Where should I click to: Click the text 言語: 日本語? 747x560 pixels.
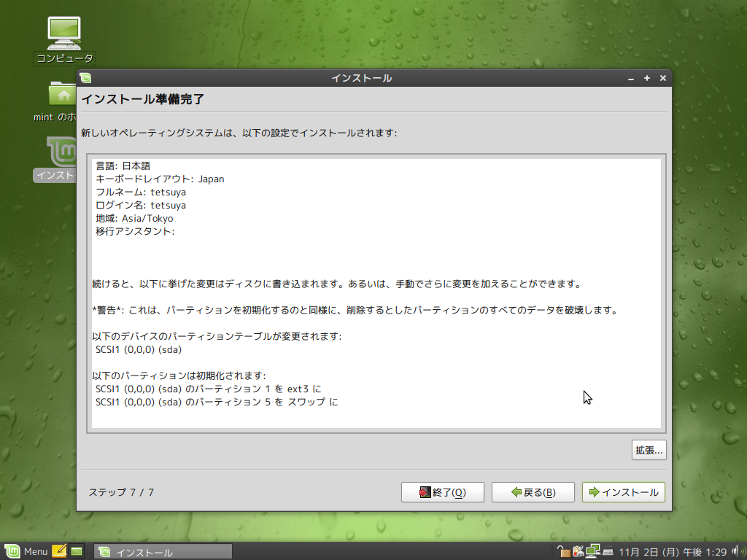pyautogui.click(x=123, y=166)
